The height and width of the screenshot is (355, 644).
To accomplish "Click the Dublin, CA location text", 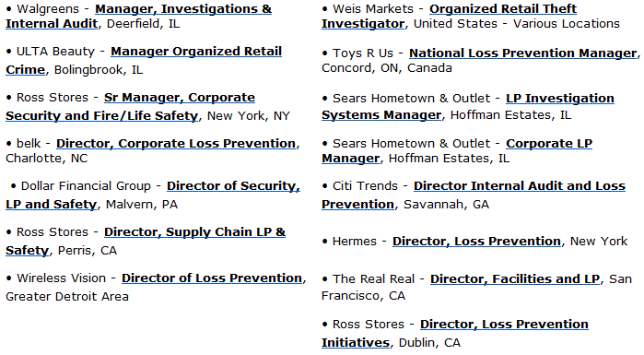I will [429, 343].
